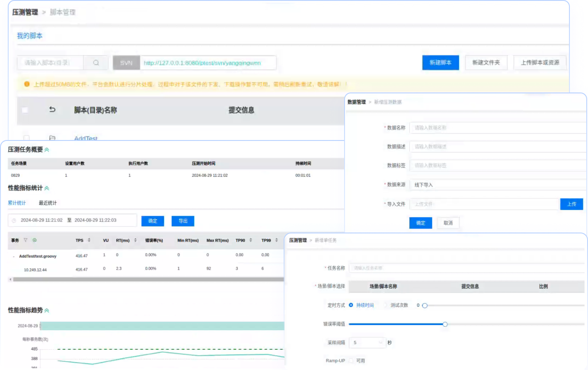The height and width of the screenshot is (370, 588).
Task: Click the 数据名称 input field
Action: [498, 128]
